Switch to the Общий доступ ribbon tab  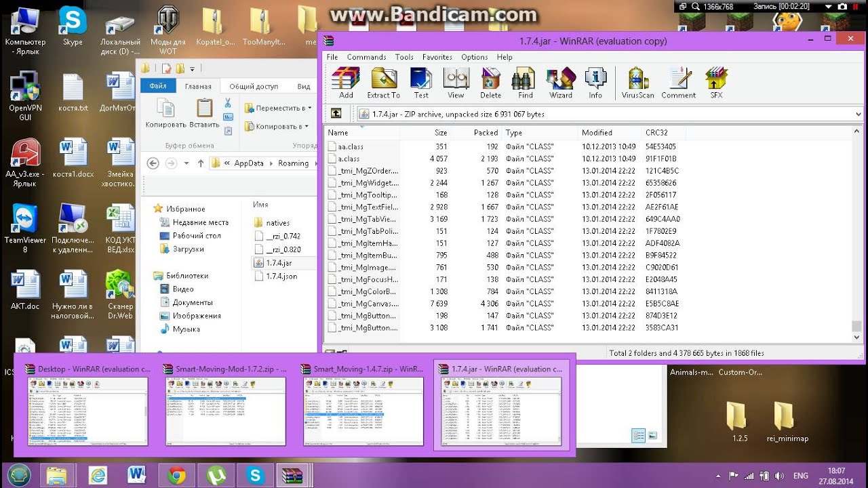[x=254, y=86]
